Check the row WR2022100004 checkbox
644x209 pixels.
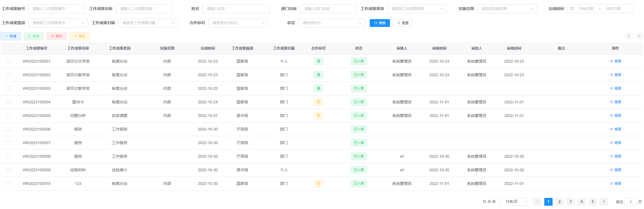tap(8, 102)
